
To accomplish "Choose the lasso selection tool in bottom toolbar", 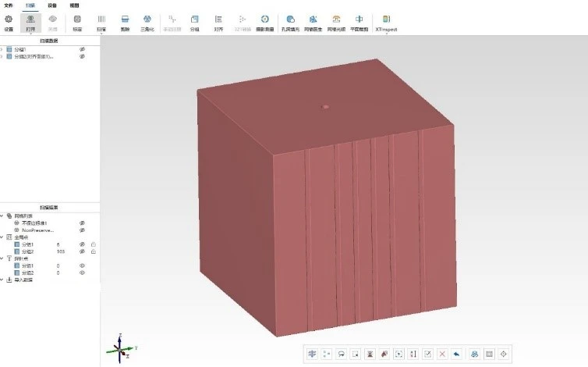I will pos(342,354).
